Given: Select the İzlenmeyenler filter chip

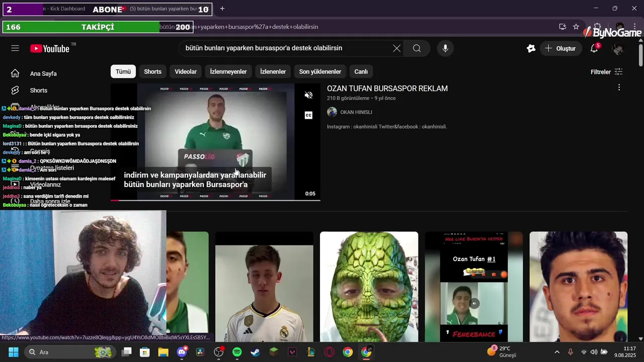Looking at the screenshot, I should coord(228,71).
